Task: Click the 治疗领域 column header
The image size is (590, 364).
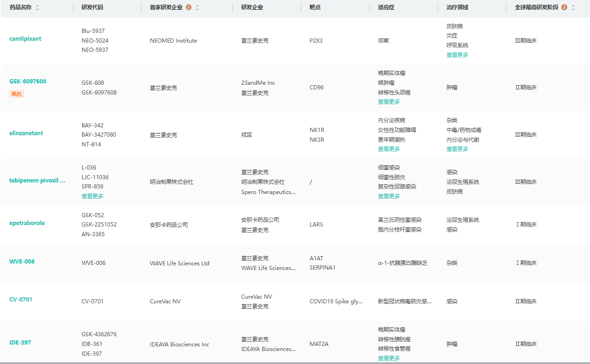Action: [457, 7]
